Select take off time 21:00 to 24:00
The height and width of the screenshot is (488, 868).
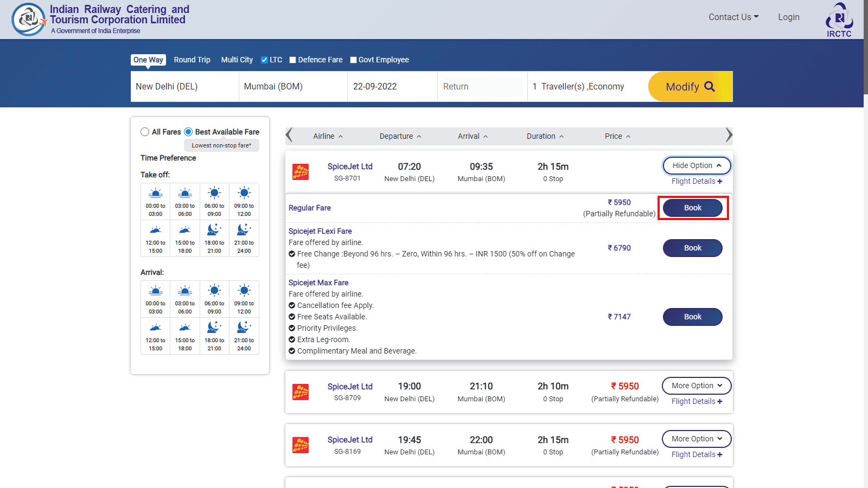tap(244, 238)
